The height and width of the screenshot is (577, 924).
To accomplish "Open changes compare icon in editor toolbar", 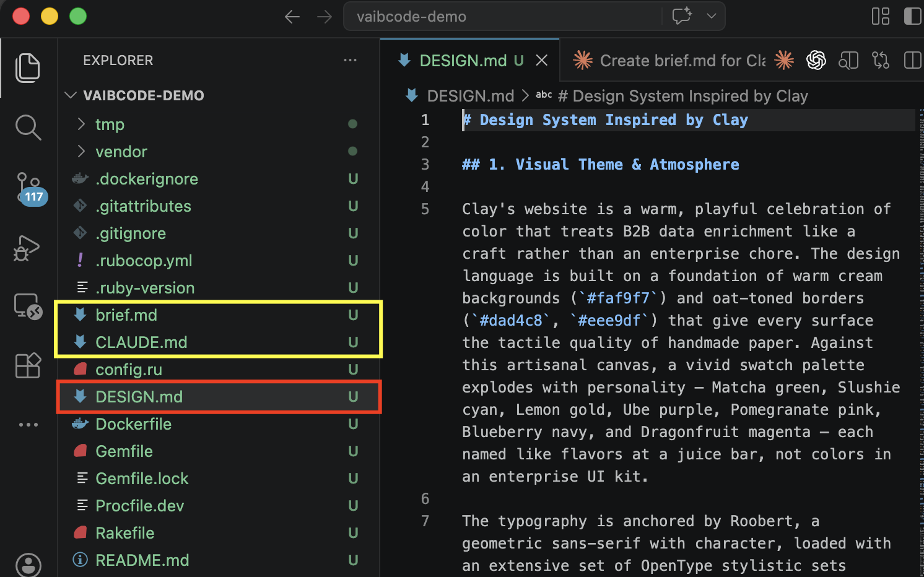I will pyautogui.click(x=881, y=60).
